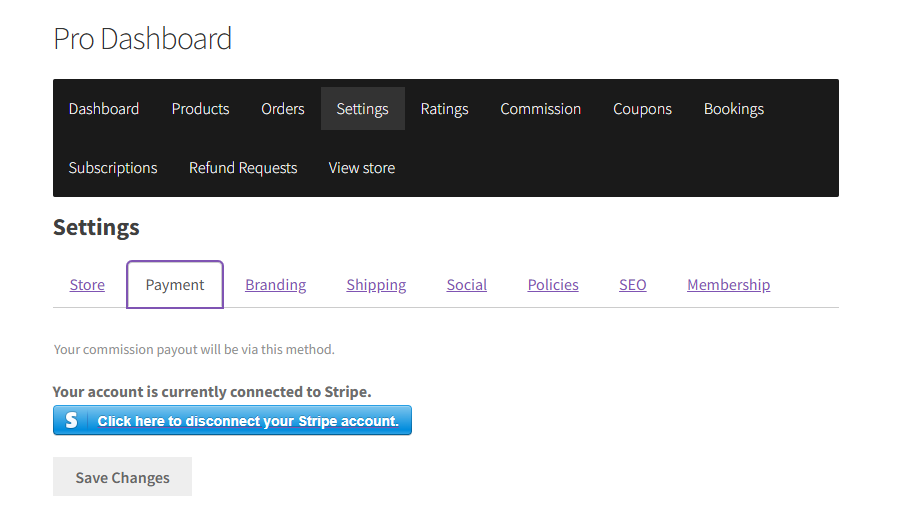Open Refund Requests
Viewport: 898px width, 522px height.
[x=243, y=168]
